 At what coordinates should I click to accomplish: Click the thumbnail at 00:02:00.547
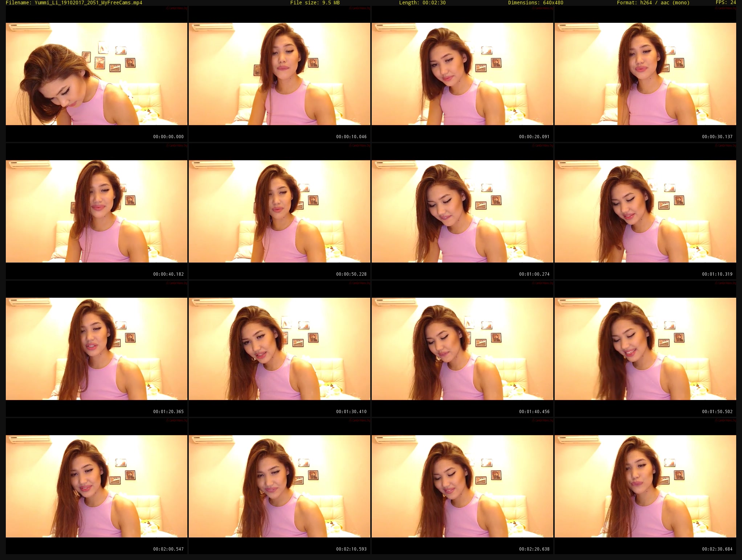pyautogui.click(x=97, y=486)
